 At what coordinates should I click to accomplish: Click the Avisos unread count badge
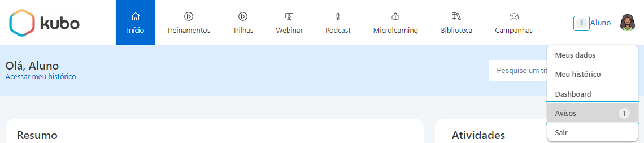[x=624, y=113]
